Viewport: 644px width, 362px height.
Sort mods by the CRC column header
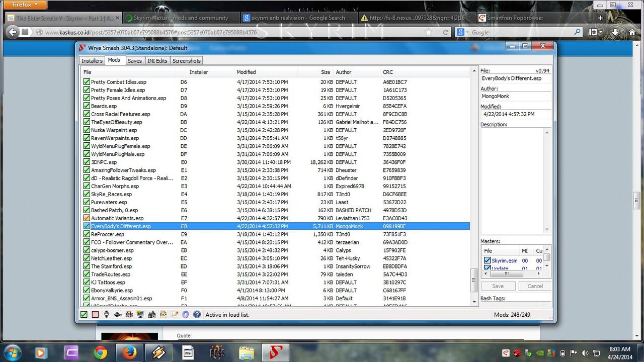(x=424, y=72)
